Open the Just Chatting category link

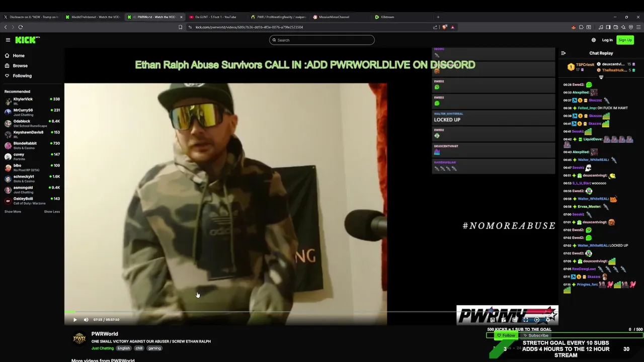[x=103, y=348]
